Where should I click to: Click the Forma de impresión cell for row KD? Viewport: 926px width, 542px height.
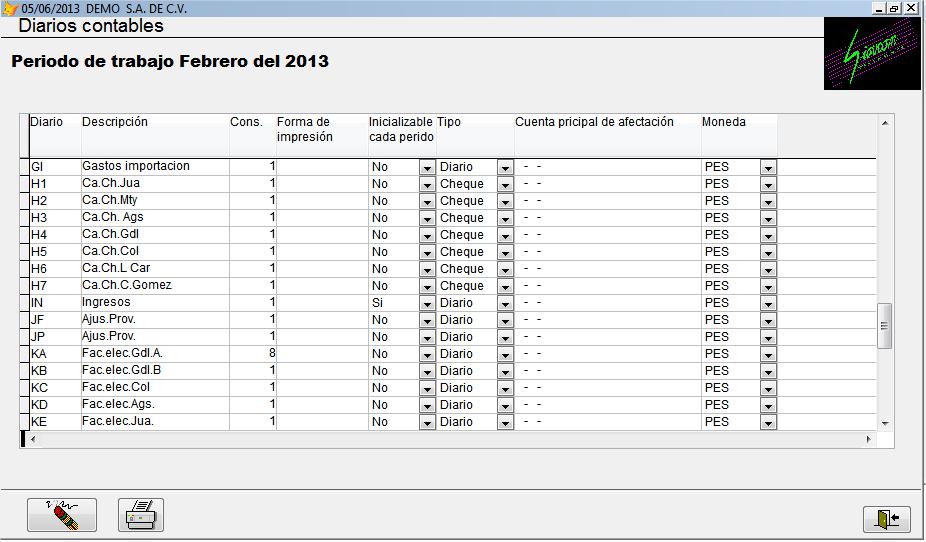point(322,405)
